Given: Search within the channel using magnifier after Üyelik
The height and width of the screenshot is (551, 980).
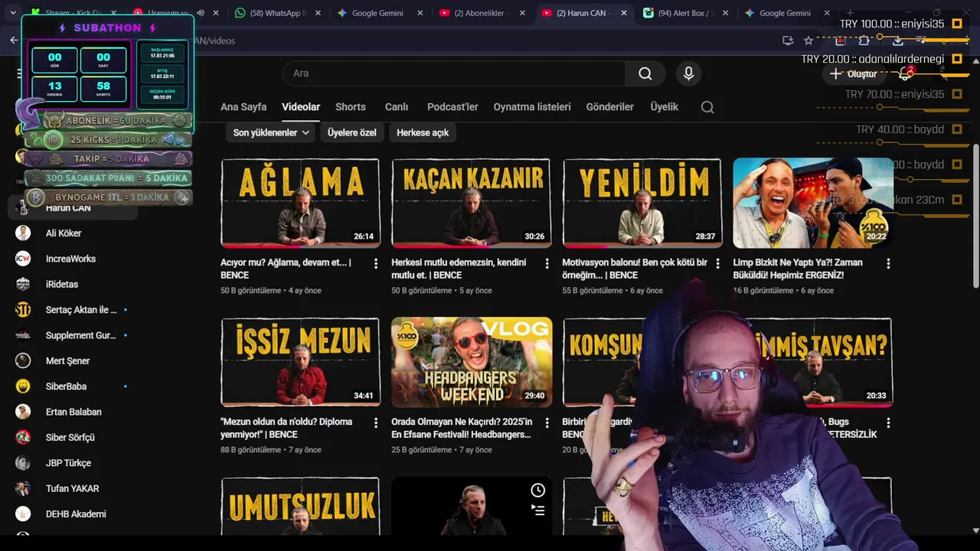Looking at the screenshot, I should tap(707, 107).
